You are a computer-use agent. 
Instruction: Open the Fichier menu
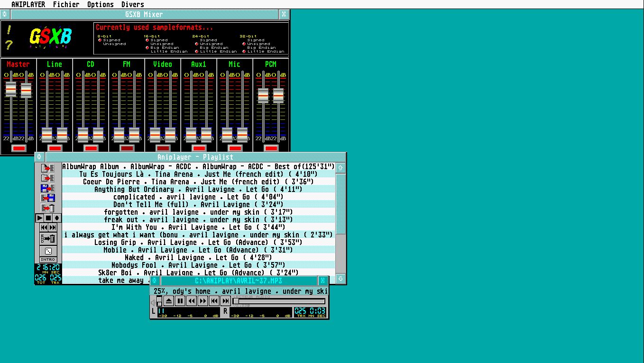(x=66, y=4)
